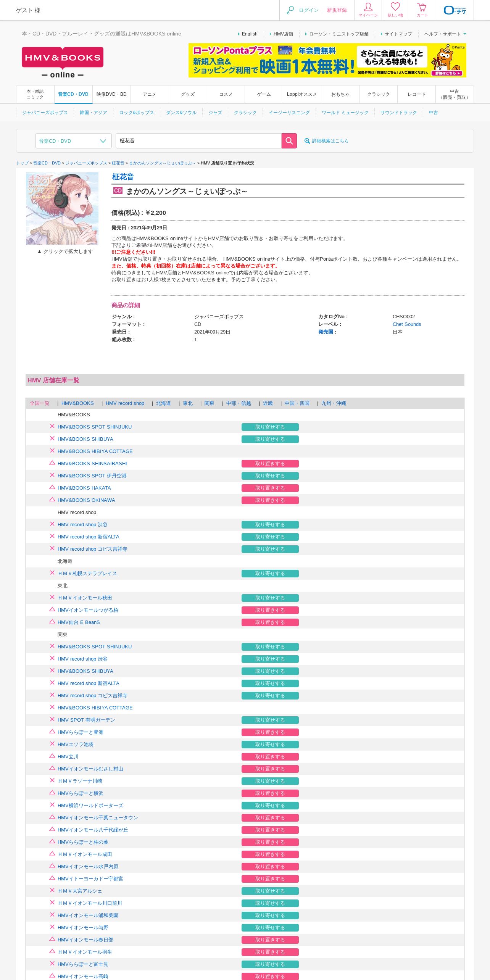
Task: Open まかのんソングス breadcrumb link
Action: pos(162,163)
